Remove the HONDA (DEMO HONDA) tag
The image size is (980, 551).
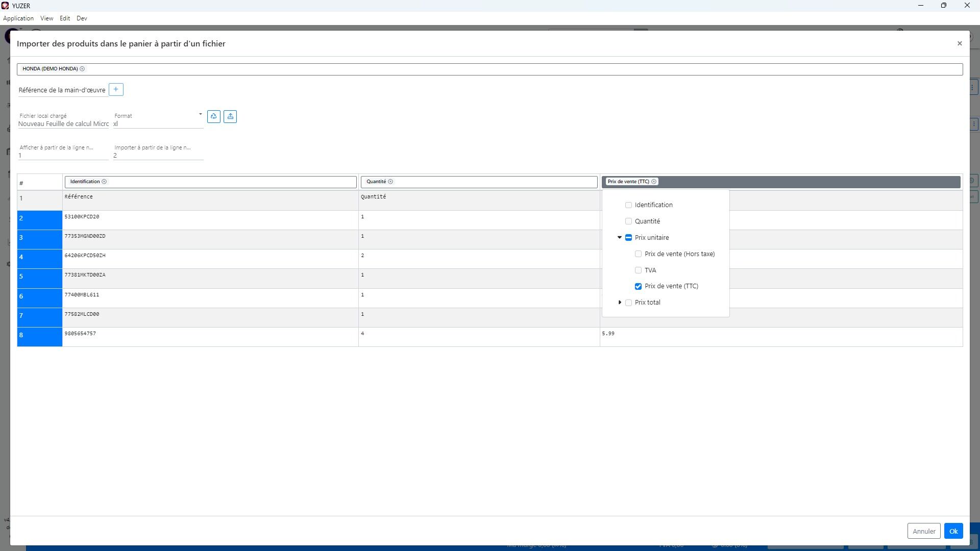[x=82, y=69]
